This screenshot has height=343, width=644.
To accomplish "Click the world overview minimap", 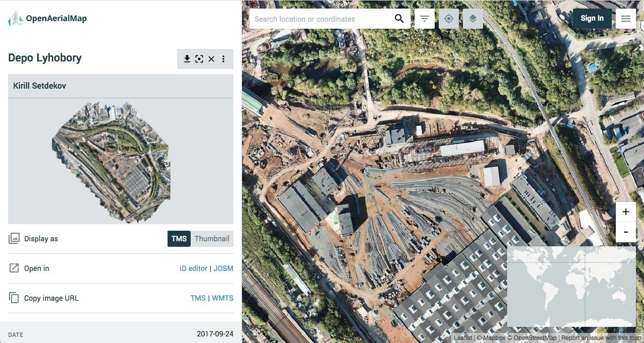I will click(x=572, y=287).
